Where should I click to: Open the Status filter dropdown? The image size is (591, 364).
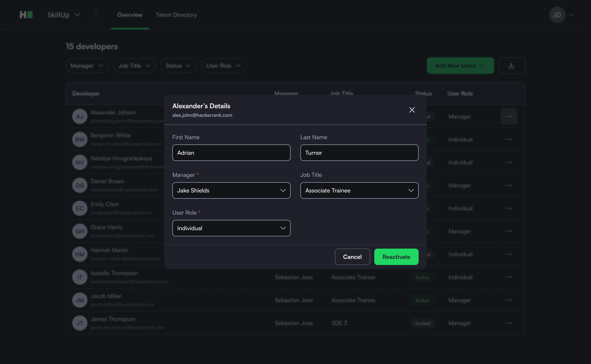178,66
